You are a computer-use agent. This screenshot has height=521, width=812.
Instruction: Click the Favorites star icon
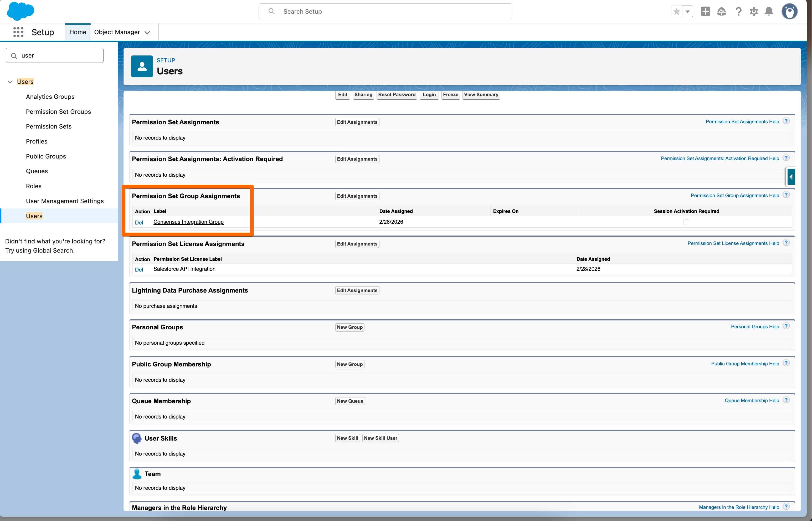pyautogui.click(x=676, y=12)
